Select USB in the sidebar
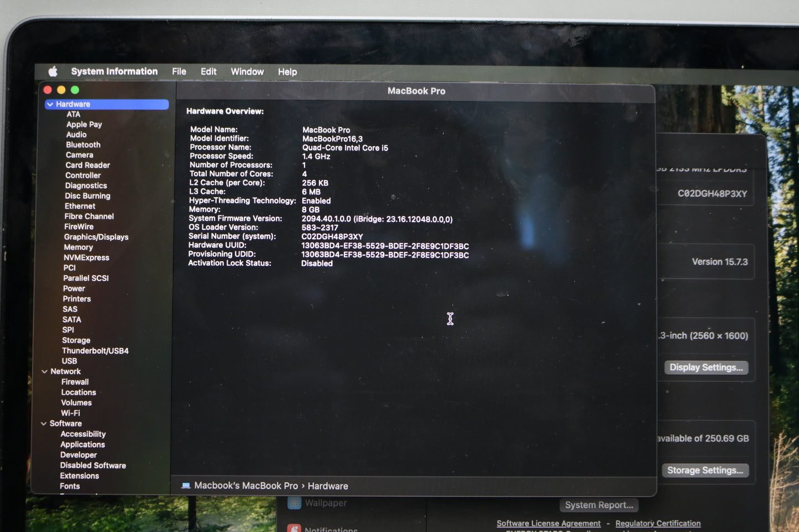The height and width of the screenshot is (532, 799). [x=70, y=361]
